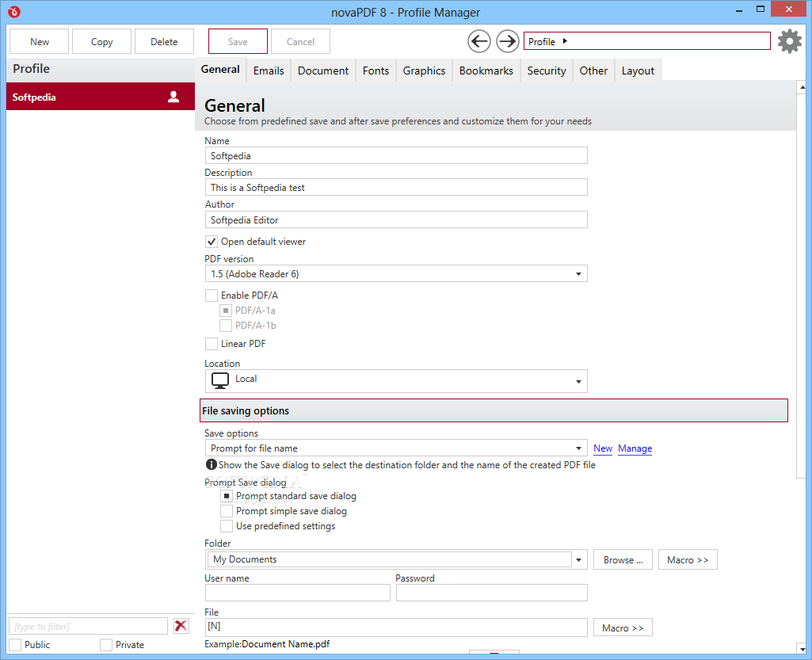Select Prompt simple save dialog option
The image size is (812, 660).
227,511
